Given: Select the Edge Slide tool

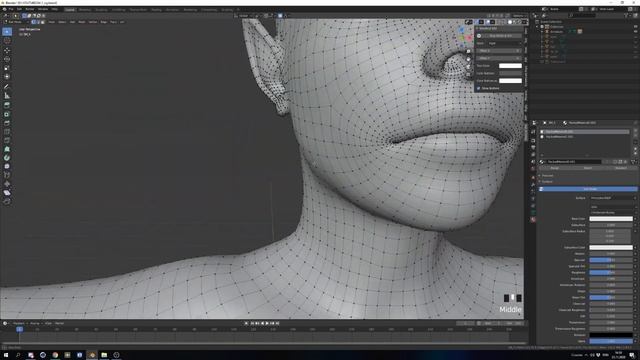Looking at the screenshot, I should (7, 175).
